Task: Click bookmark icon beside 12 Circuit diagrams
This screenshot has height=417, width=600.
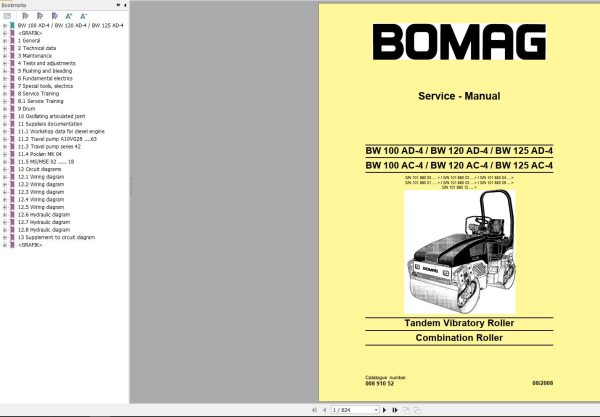Action: 12,169
